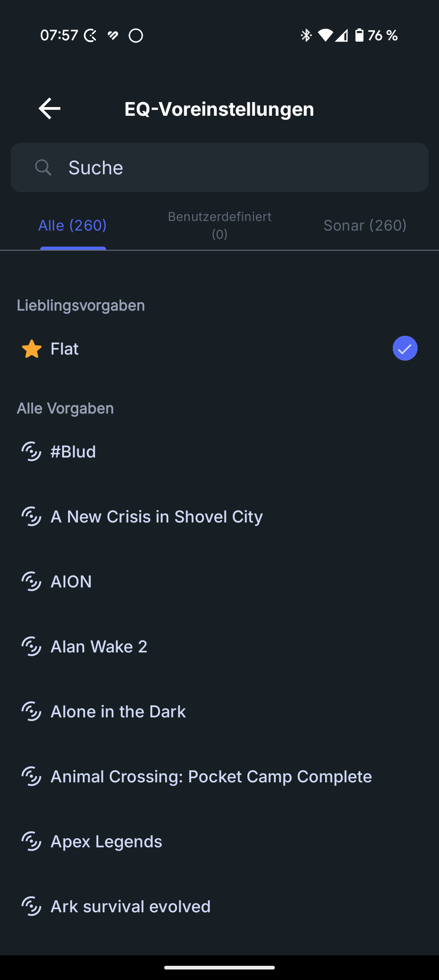Screen dimensions: 439x980
Task: Click the search magnifier icon
Action: click(x=43, y=167)
